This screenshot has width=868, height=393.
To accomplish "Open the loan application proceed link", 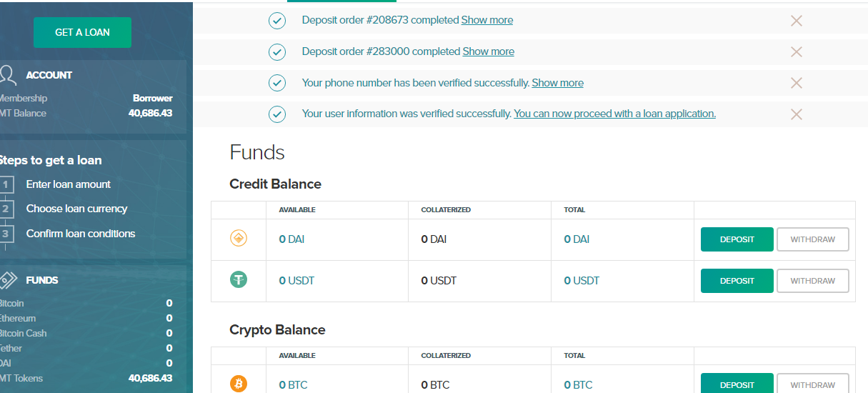I will pyautogui.click(x=615, y=114).
